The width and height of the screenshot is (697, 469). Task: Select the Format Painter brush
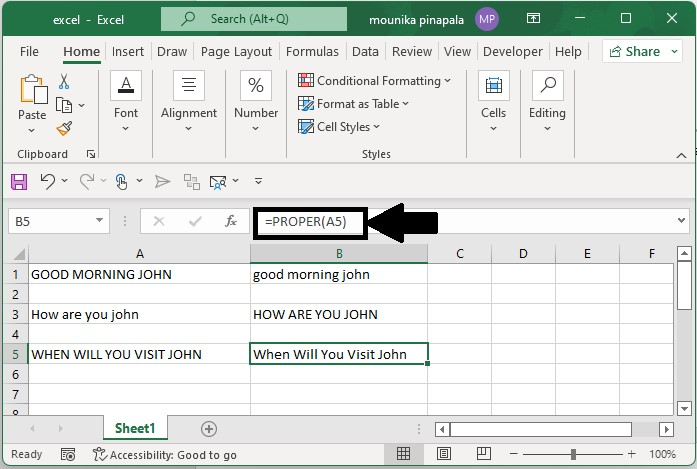(64, 128)
